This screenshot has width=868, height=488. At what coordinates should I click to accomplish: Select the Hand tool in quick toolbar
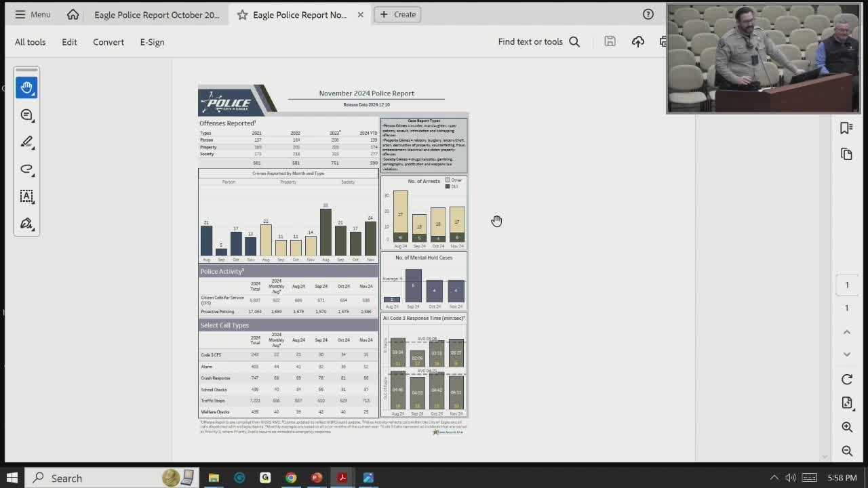click(26, 87)
